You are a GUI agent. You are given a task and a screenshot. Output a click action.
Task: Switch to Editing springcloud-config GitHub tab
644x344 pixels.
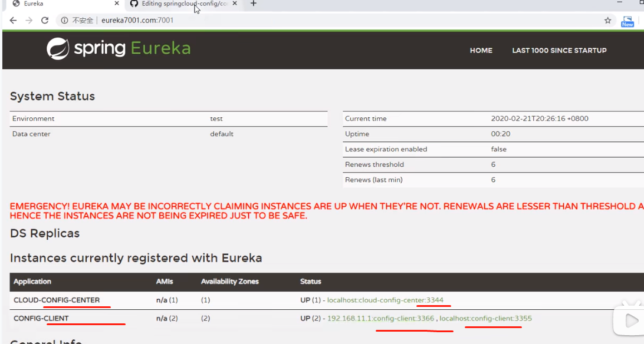click(x=184, y=4)
